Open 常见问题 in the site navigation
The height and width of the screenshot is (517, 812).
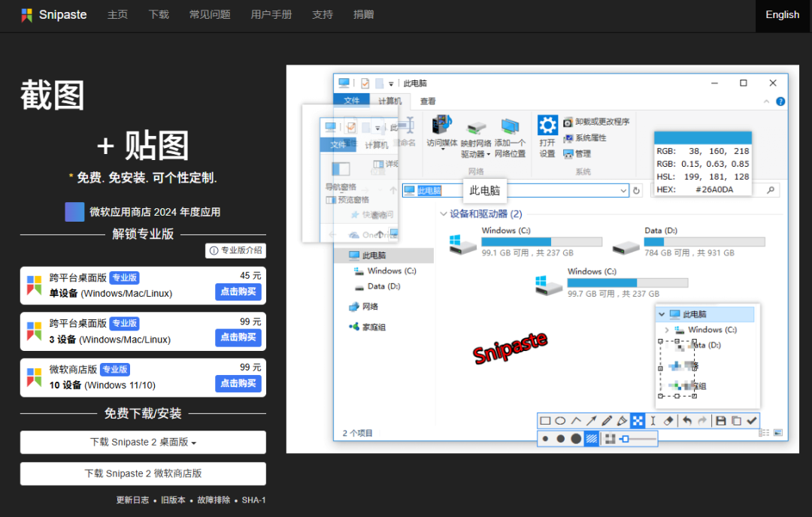[x=210, y=14]
